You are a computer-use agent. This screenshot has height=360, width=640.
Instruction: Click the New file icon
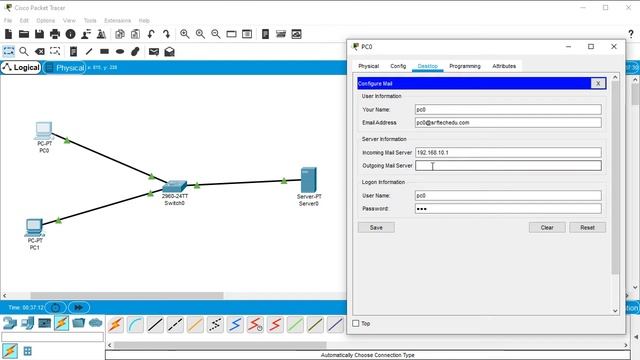[9, 34]
